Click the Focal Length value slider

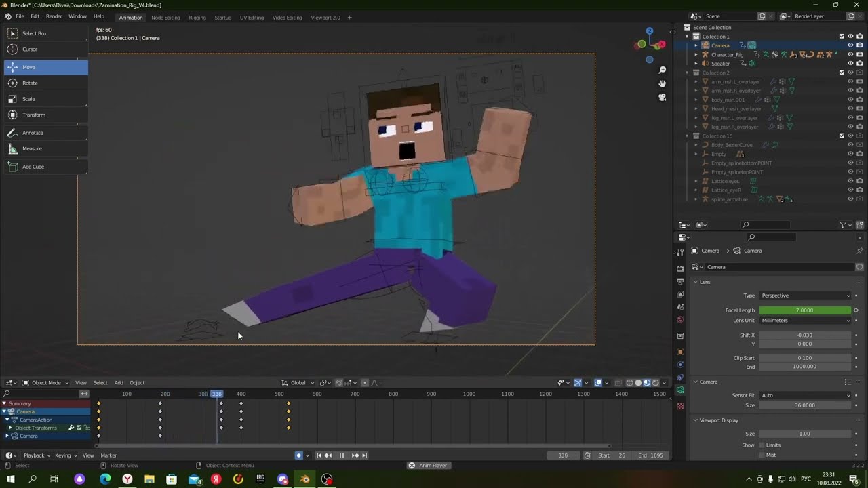click(x=805, y=310)
